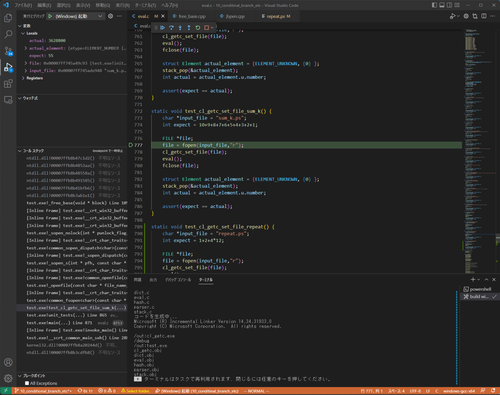Expand the file variable
Screen dimensions: 500x395
pyautogui.click(x=26, y=63)
